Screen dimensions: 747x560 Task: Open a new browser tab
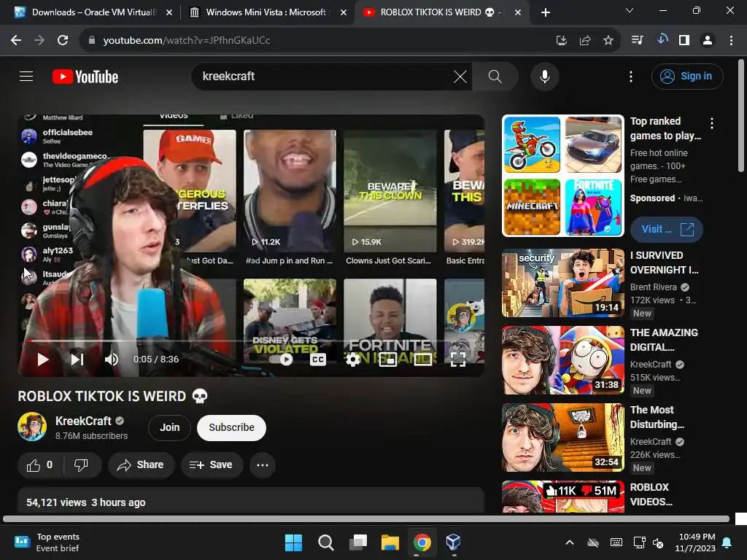click(546, 12)
